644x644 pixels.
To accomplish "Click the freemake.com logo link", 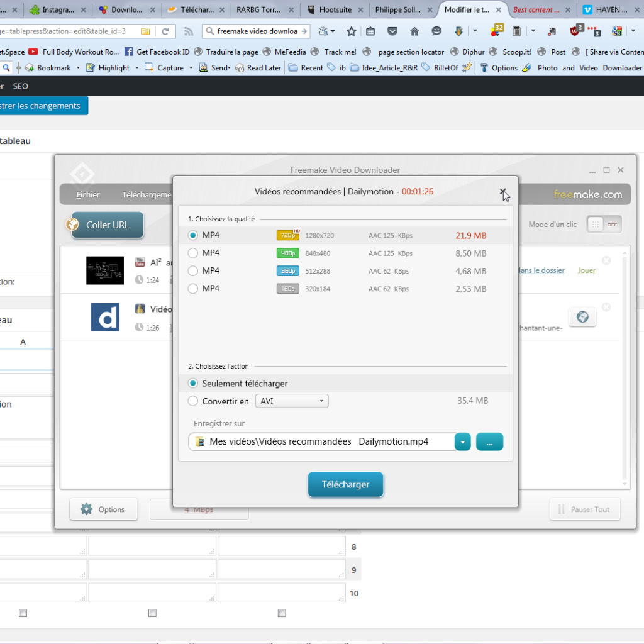I will [588, 194].
